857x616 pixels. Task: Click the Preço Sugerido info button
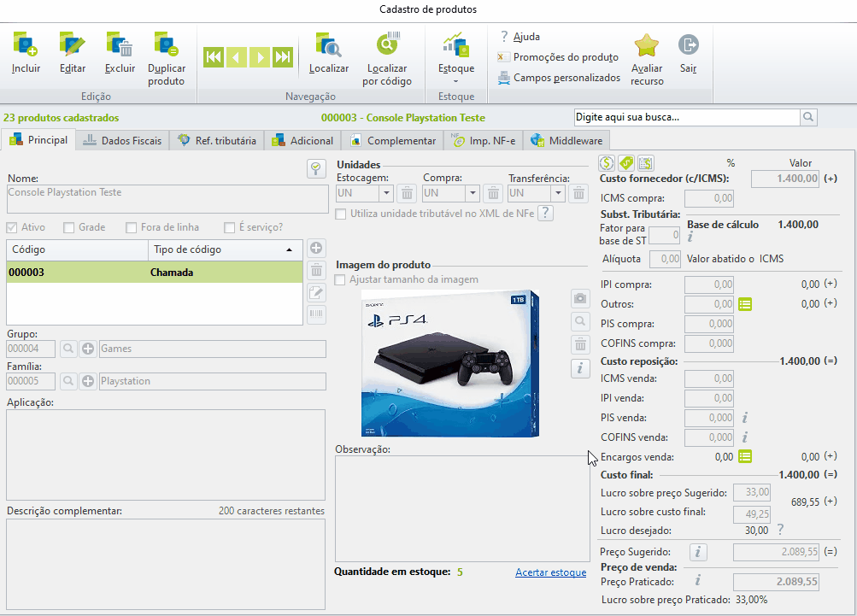(698, 552)
